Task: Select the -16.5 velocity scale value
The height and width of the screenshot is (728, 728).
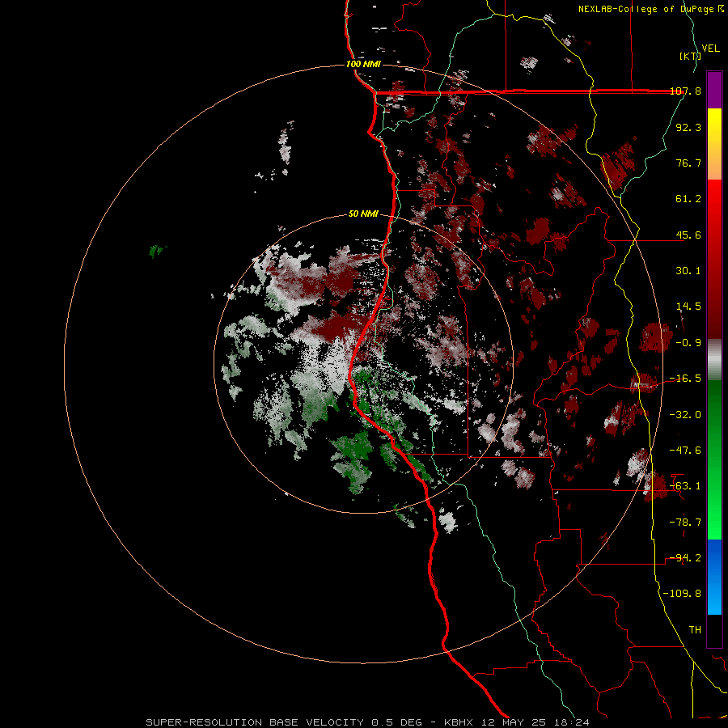Action: [685, 379]
